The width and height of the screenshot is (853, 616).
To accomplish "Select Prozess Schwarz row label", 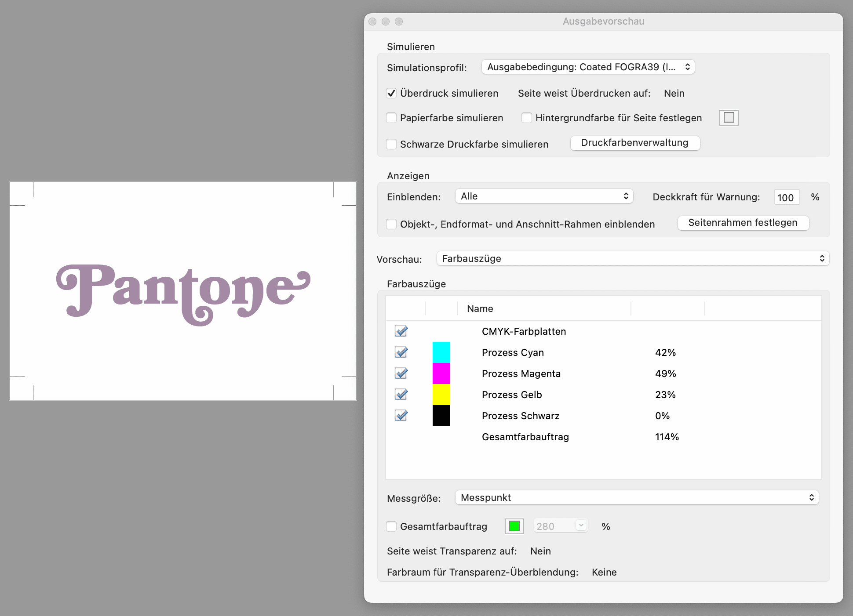I will click(x=521, y=416).
